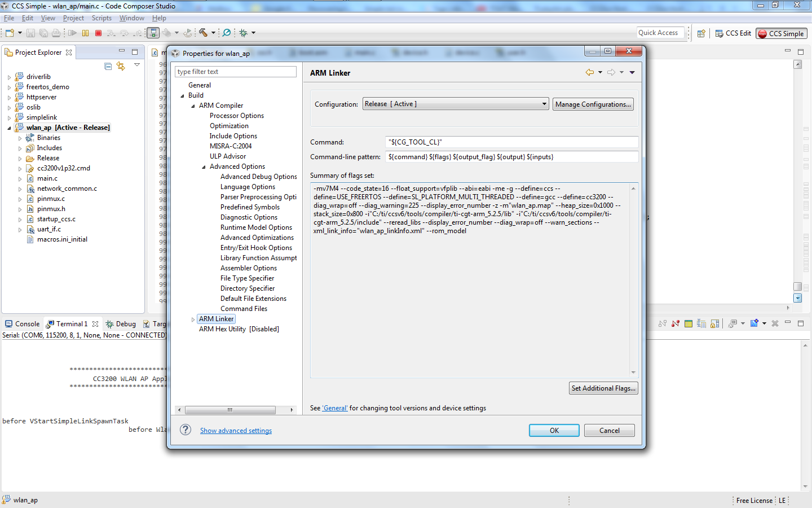The height and width of the screenshot is (508, 812).
Task: Click the blue skip-breakpoints toolbar icon
Action: (x=227, y=33)
